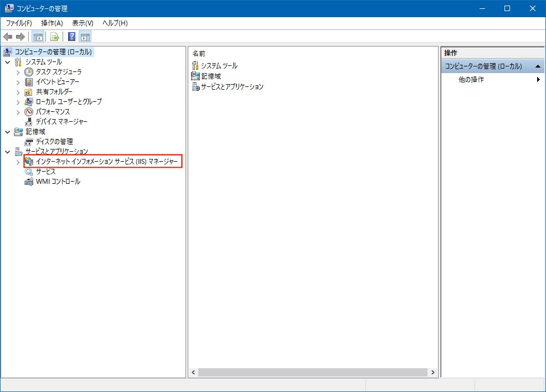The width and height of the screenshot is (546, 392).
Task: Toggle the show/hide action pane icon
Action: click(x=85, y=37)
